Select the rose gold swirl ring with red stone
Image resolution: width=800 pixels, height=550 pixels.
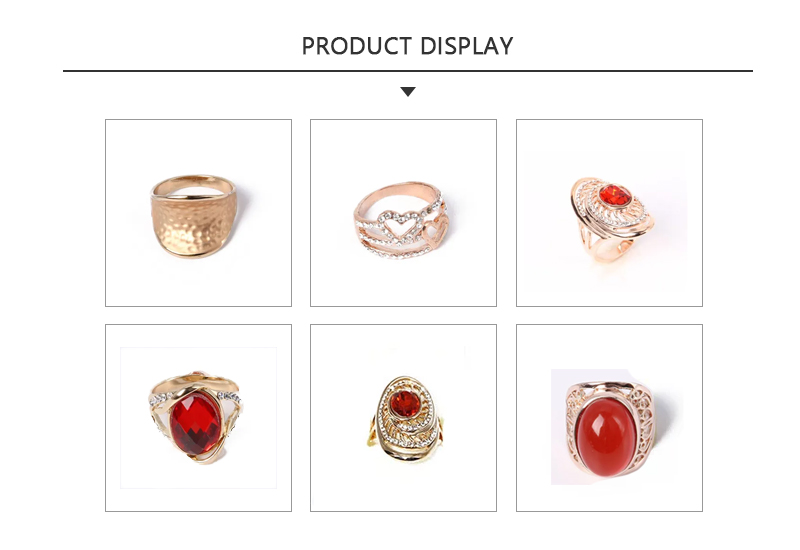tap(609, 213)
